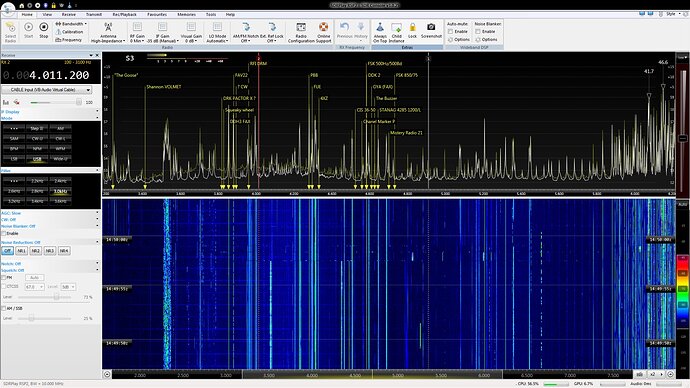
Task: Select the 3.0kHz filter button
Action: coord(60,191)
